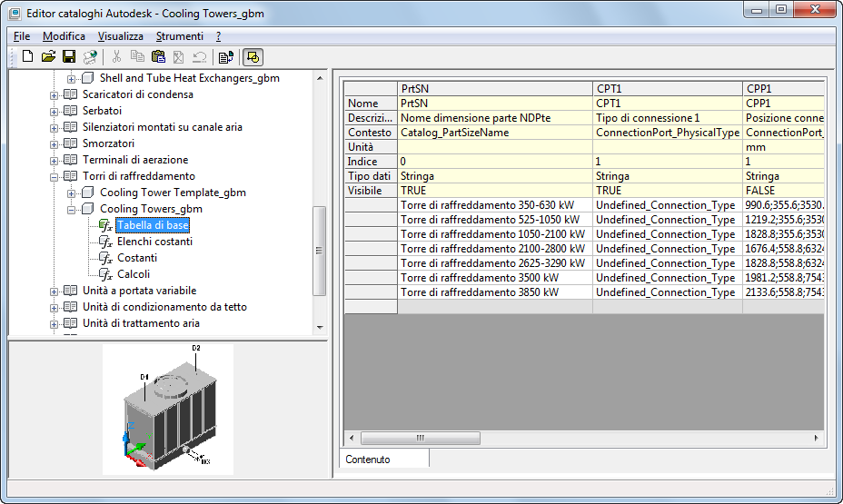Expand the Serbatoi chapter

click(x=54, y=112)
